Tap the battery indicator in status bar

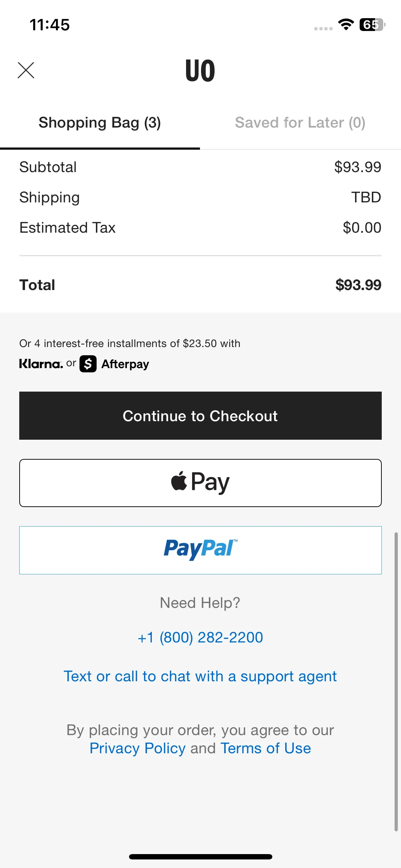[372, 25]
